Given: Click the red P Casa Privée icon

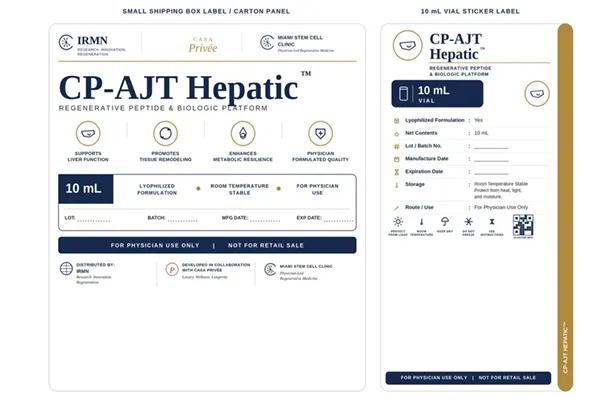Looking at the screenshot, I should click(172, 269).
